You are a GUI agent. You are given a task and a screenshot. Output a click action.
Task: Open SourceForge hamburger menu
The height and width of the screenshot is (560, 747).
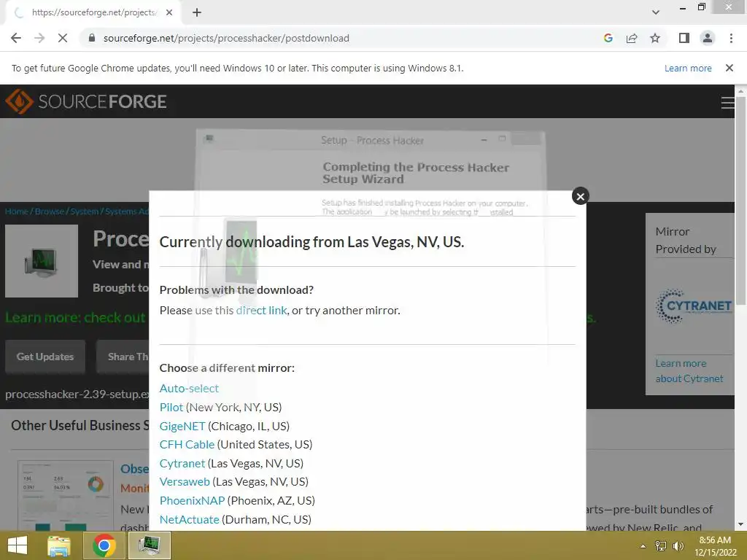click(x=727, y=102)
